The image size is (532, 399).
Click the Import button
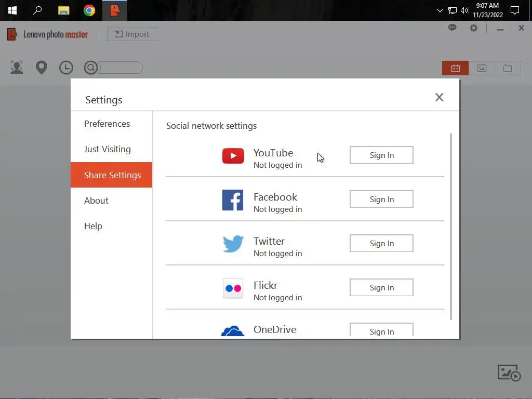point(132,34)
